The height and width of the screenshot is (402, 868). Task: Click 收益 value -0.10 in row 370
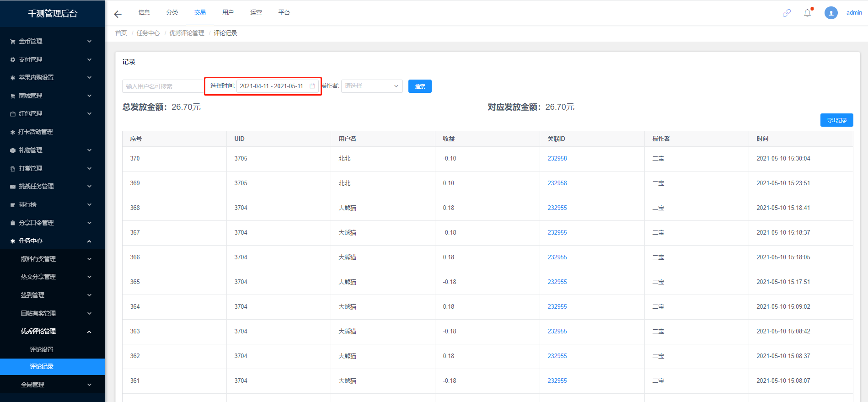(449, 158)
